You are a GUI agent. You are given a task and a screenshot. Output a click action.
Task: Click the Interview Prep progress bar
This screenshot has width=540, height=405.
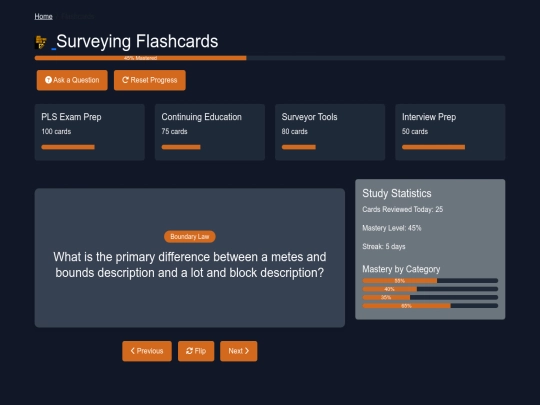click(x=433, y=147)
